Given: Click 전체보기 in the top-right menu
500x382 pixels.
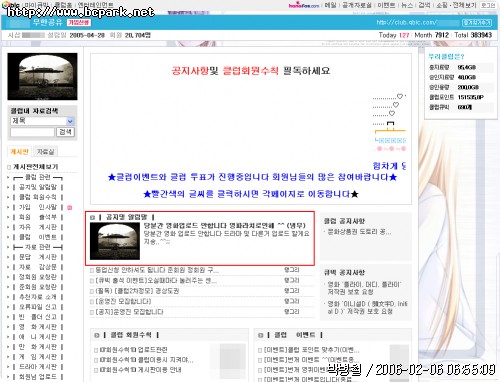Looking at the screenshot, I should click(x=464, y=5).
